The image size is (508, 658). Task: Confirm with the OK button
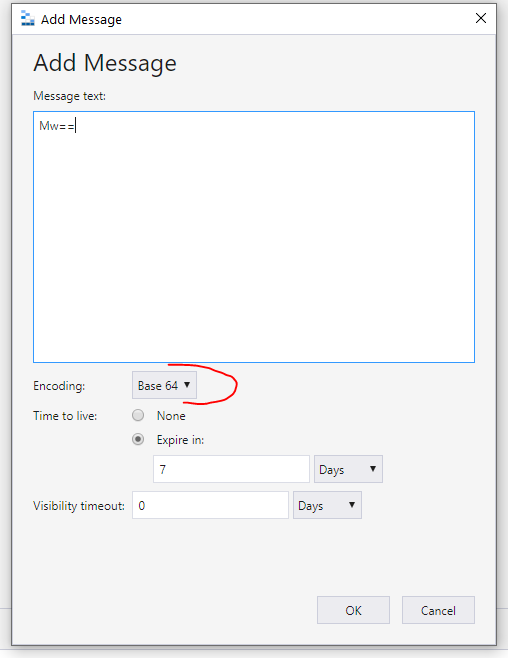[x=353, y=610]
